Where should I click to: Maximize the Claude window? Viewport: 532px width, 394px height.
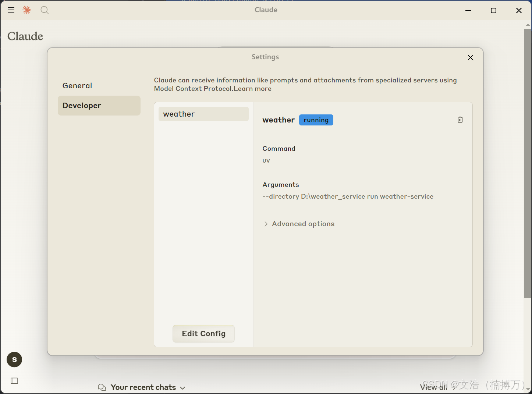coord(493,10)
